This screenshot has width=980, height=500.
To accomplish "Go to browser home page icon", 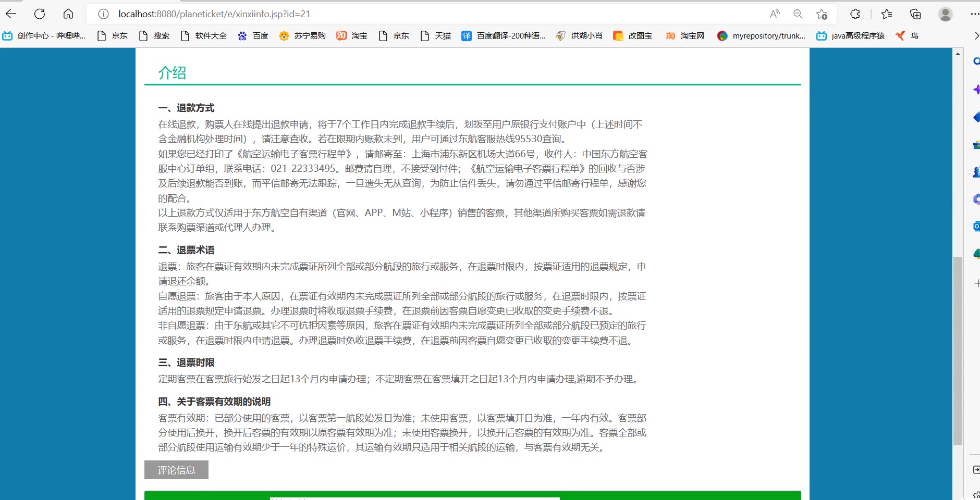I will (x=68, y=14).
